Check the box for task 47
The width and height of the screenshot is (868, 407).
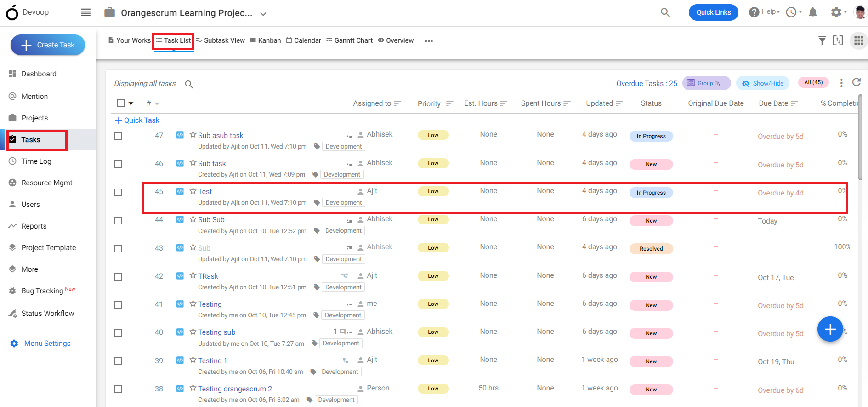118,136
